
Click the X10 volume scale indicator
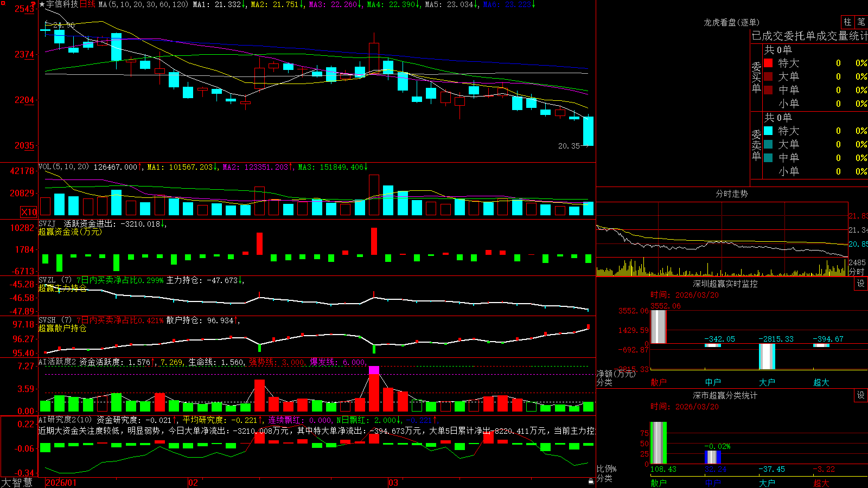point(29,212)
